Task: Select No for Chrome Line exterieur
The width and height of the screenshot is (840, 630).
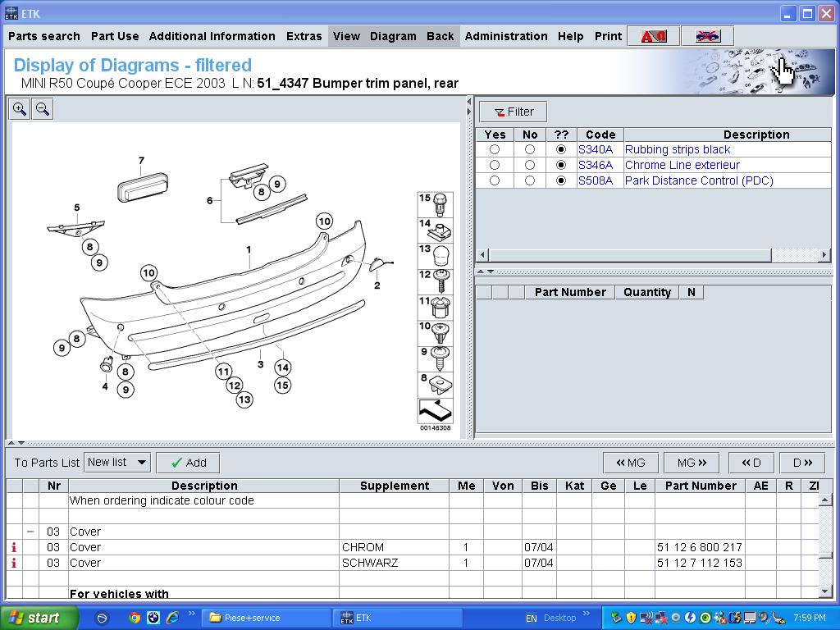Action: pos(530,165)
